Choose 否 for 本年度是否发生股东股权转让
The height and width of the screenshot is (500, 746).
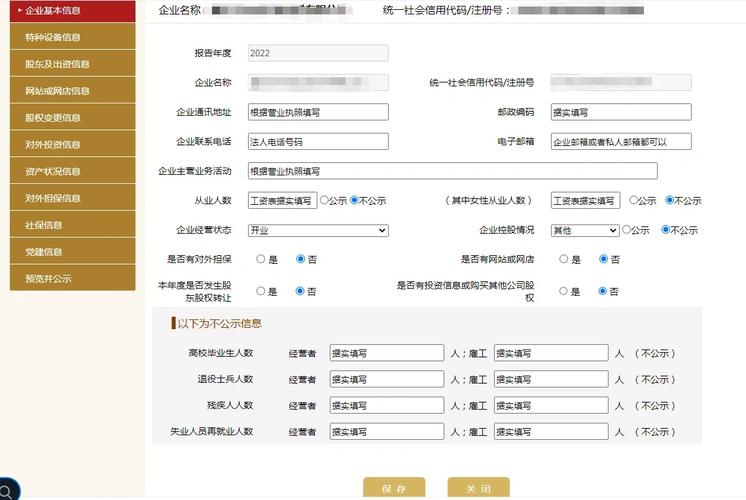click(x=300, y=291)
